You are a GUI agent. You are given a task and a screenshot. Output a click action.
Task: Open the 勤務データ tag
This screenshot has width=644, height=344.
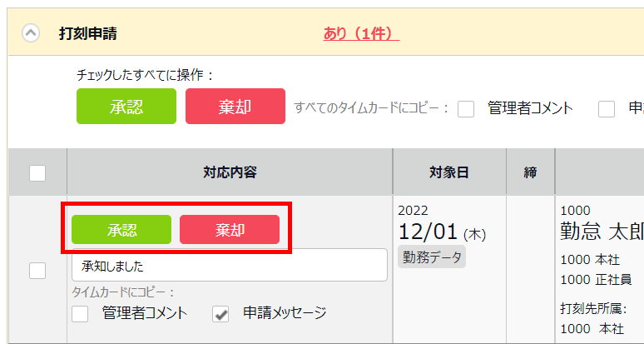click(x=432, y=257)
